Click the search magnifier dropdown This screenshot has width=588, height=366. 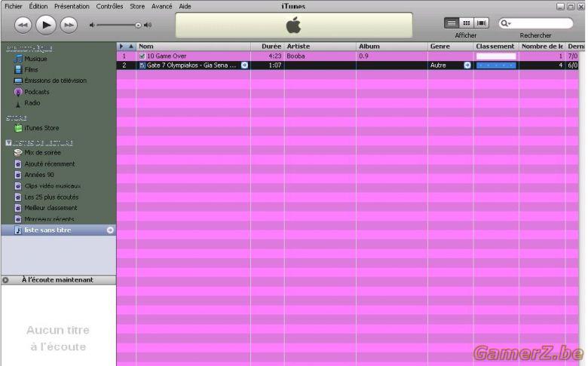[506, 23]
